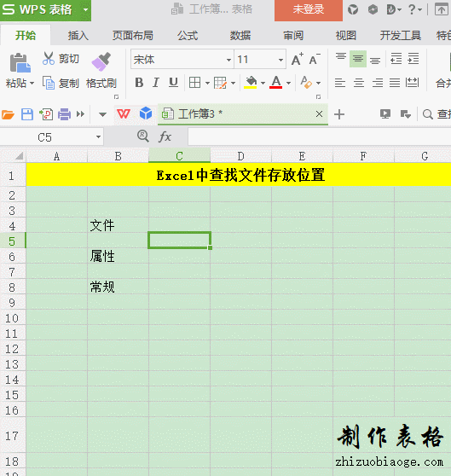Align text right
This screenshot has width=451, height=476.
pyautogui.click(x=378, y=83)
